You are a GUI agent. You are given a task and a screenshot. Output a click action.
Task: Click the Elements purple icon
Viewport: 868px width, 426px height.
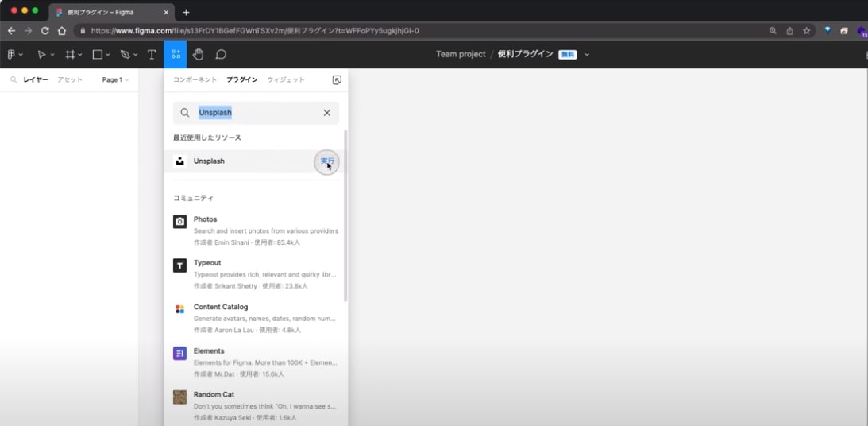click(179, 354)
